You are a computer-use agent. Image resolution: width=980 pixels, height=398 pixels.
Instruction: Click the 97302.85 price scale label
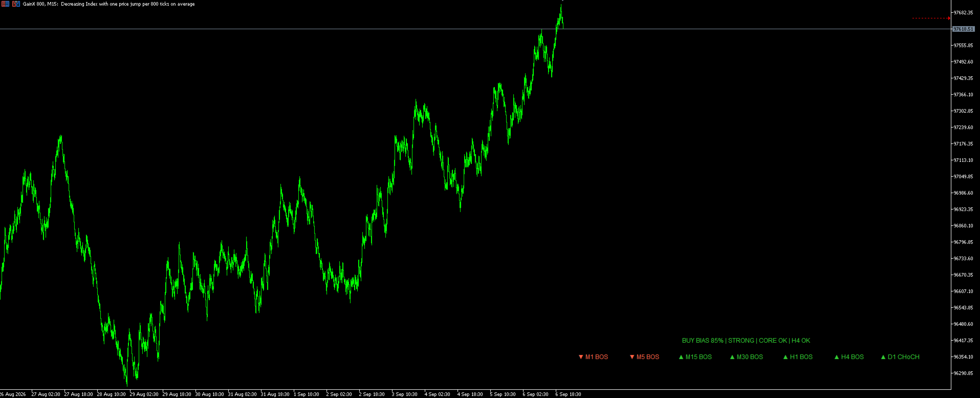(x=963, y=111)
